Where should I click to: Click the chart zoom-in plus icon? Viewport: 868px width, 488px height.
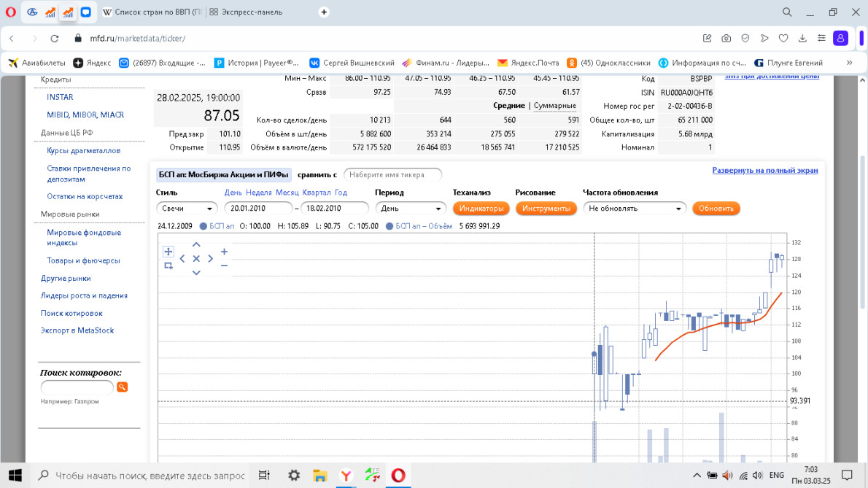[224, 252]
